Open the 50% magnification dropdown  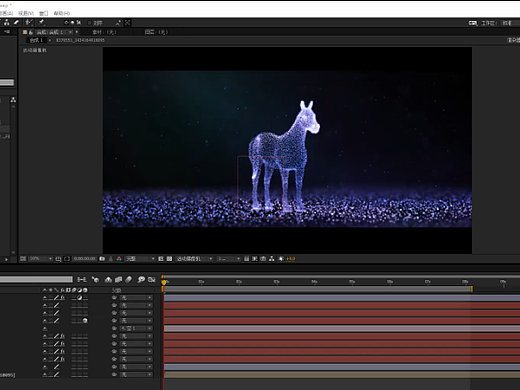click(x=41, y=259)
